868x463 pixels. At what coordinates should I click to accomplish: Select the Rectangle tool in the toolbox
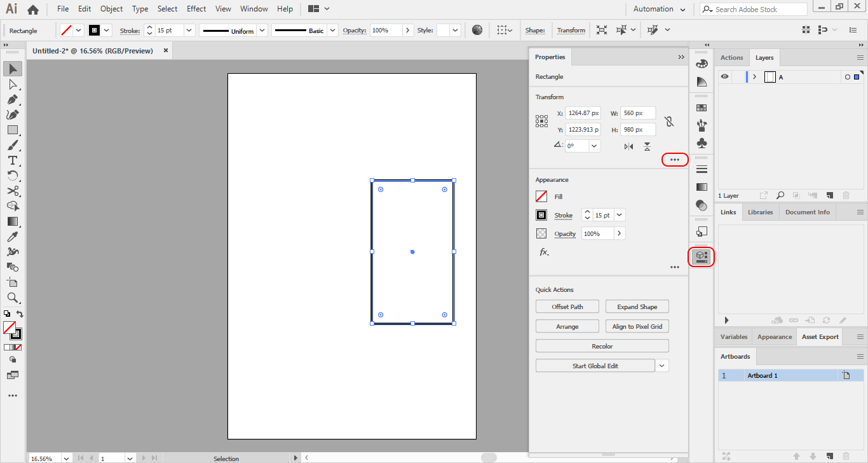click(x=13, y=130)
